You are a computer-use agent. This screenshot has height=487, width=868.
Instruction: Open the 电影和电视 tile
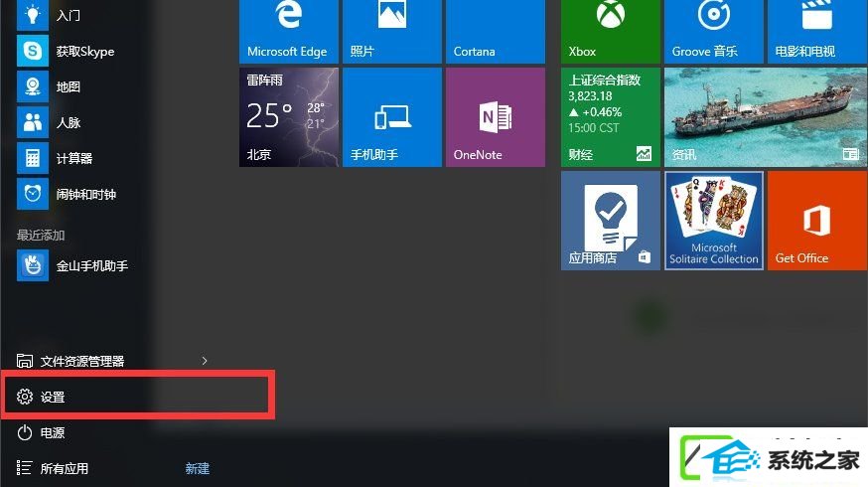coord(817,32)
